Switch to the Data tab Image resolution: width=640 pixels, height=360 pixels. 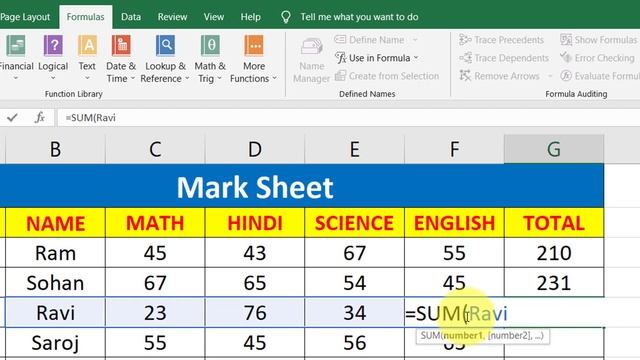click(131, 17)
